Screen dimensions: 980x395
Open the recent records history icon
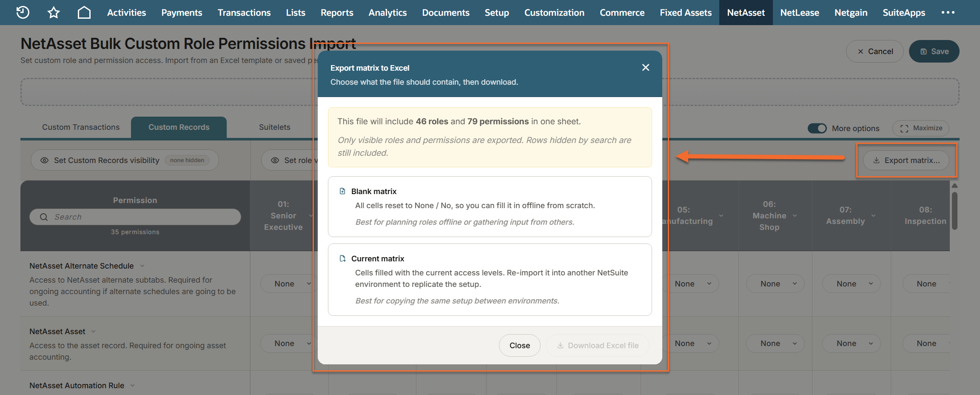pos(23,12)
